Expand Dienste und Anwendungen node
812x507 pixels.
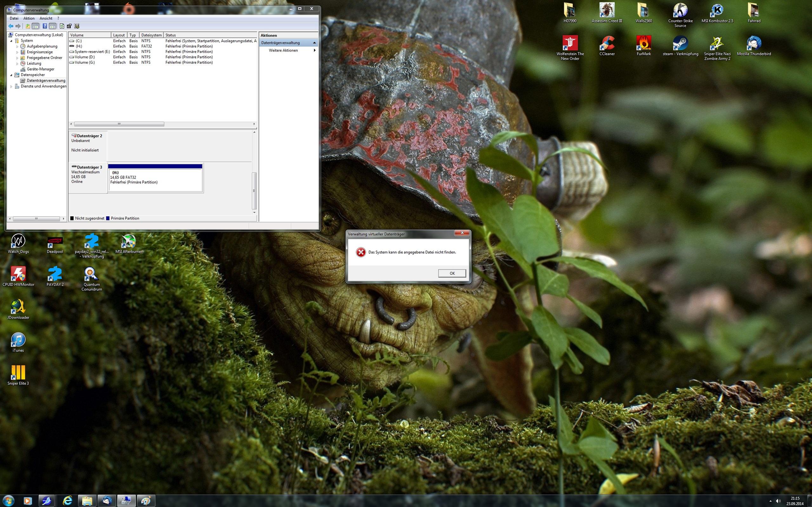click(x=11, y=87)
